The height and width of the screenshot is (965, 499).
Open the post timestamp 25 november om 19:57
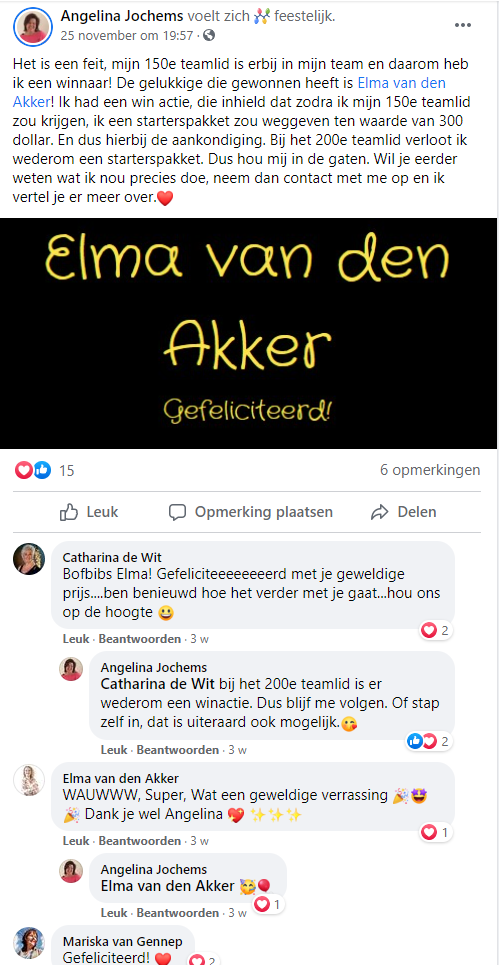pos(126,35)
